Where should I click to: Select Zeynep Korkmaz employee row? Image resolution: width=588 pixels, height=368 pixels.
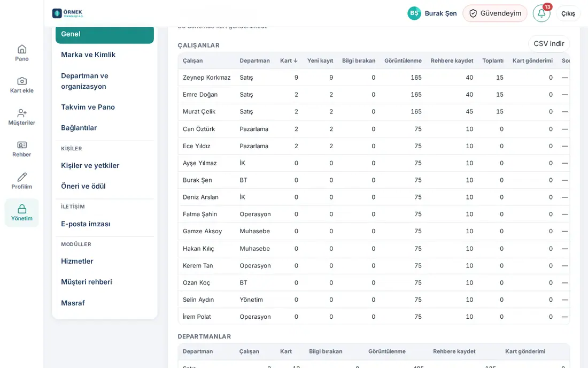[374, 78]
